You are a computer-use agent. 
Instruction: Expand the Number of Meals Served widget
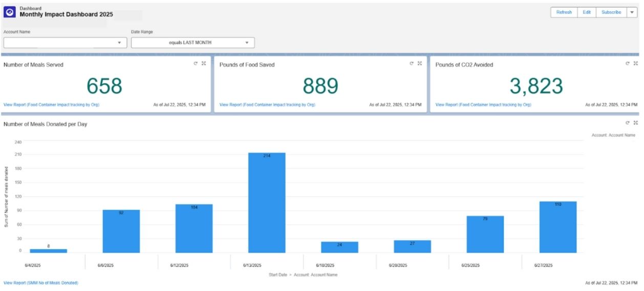(x=204, y=63)
